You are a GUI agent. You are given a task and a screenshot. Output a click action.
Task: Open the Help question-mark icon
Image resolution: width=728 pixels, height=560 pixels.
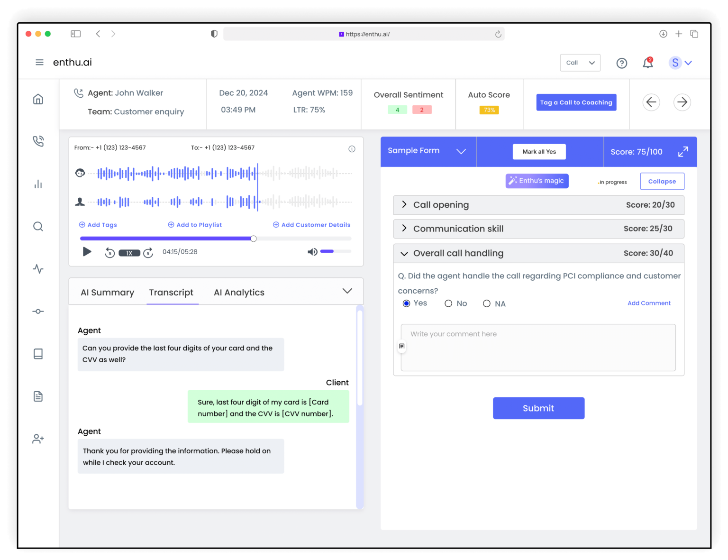coord(621,63)
